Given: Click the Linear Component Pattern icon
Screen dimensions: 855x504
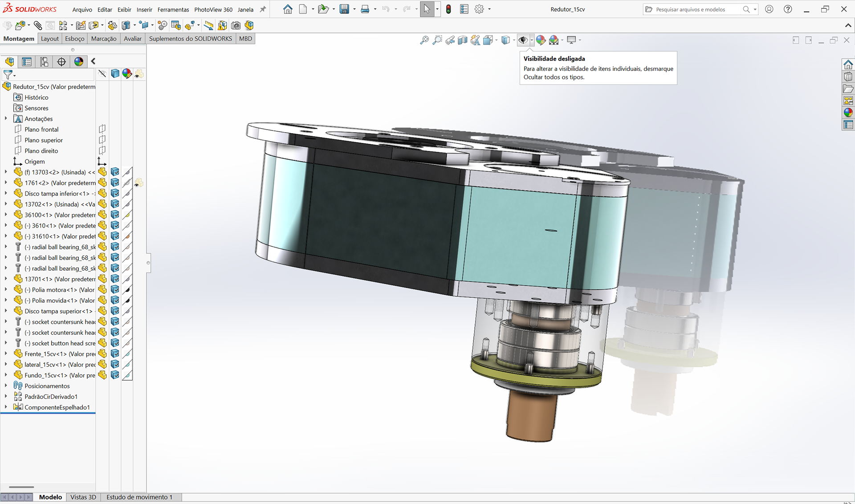Looking at the screenshot, I should coord(63,26).
